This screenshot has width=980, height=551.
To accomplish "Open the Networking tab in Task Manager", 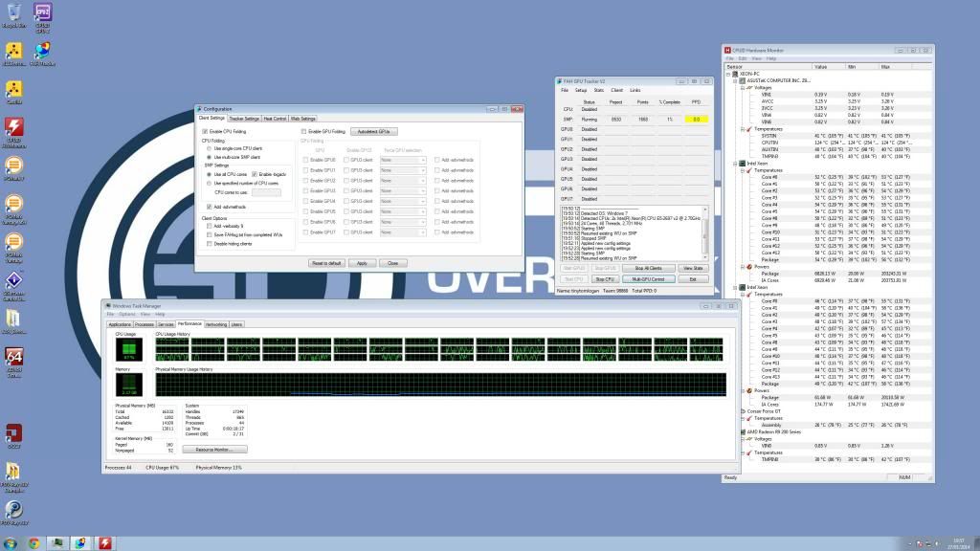I will click(216, 325).
